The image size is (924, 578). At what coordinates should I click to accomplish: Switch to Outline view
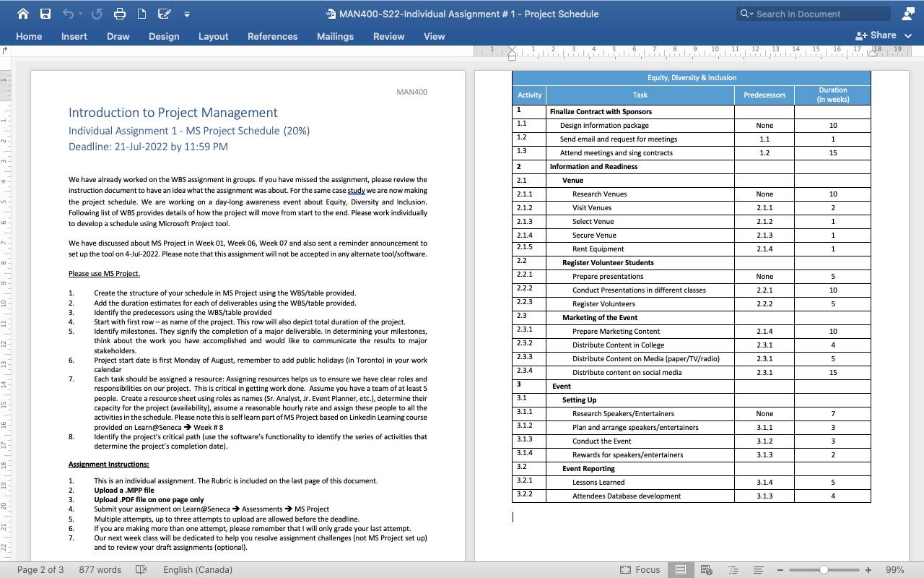click(733, 569)
